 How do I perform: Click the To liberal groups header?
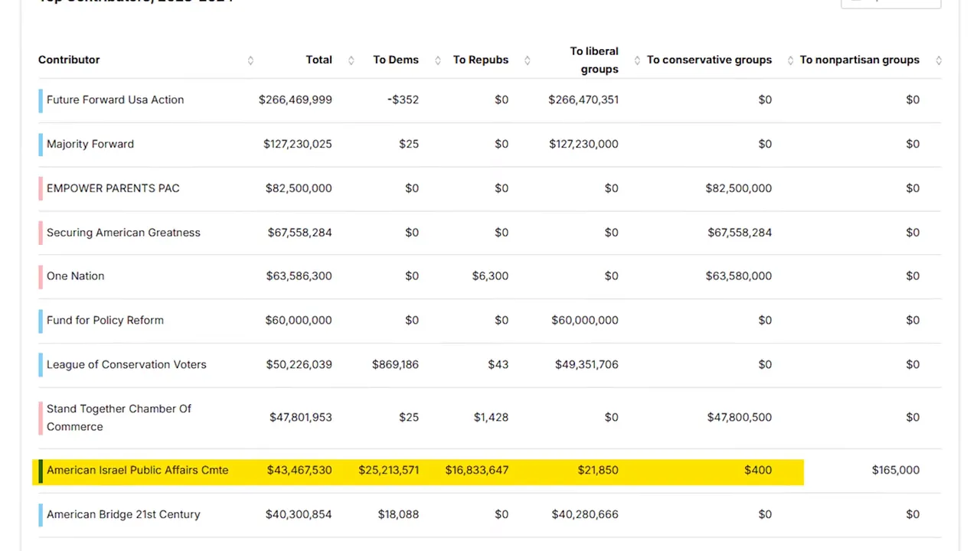tap(594, 60)
